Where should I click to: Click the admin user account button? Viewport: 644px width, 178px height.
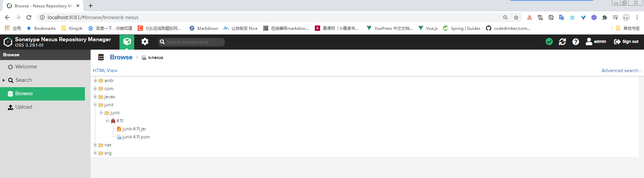pyautogui.click(x=596, y=42)
